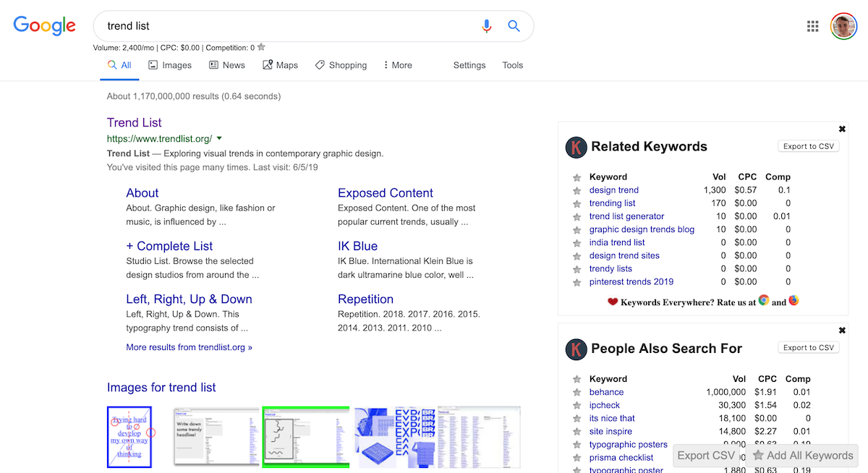
Task: Open the IK Blue sitelink
Action: 357,246
